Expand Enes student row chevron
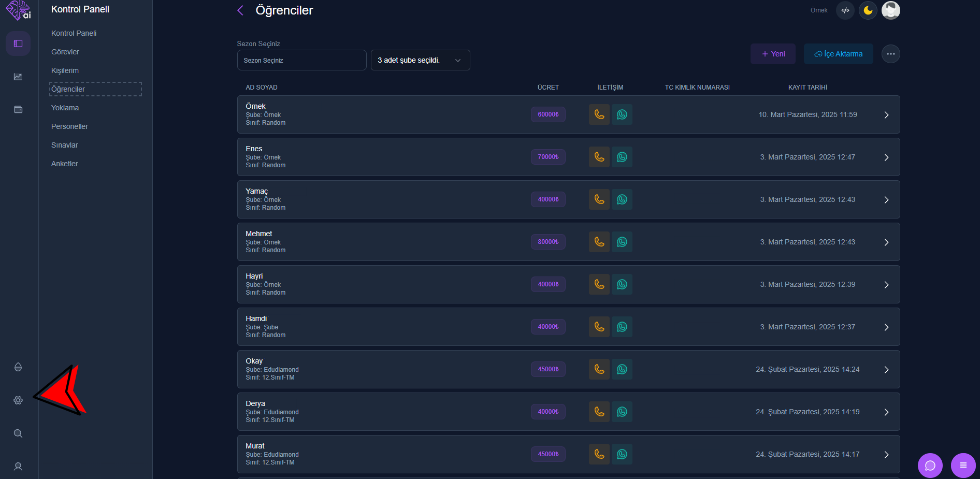Viewport: 980px width, 479px height. click(886, 157)
